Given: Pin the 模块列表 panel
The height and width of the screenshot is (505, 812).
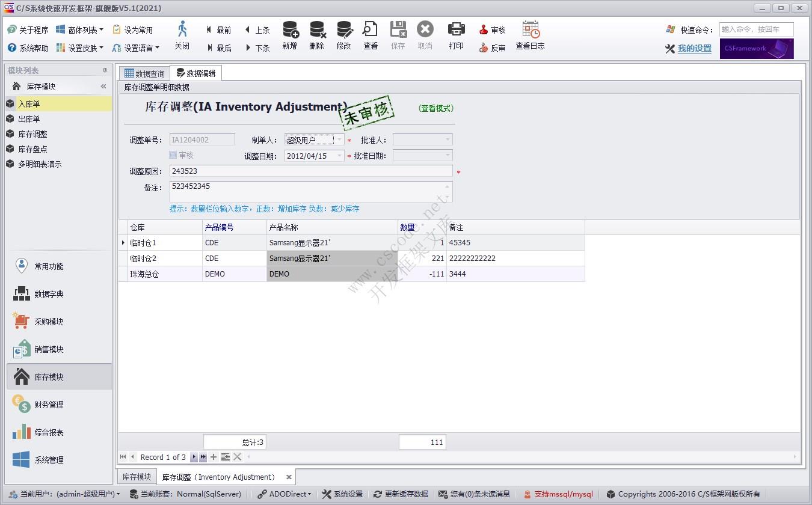Looking at the screenshot, I should tap(105, 70).
